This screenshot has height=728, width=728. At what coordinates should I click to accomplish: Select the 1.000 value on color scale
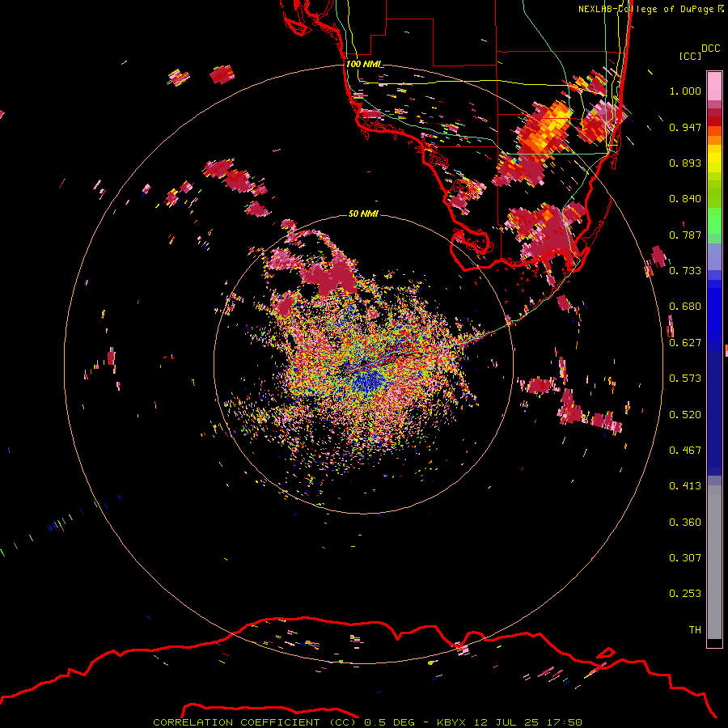(685, 91)
